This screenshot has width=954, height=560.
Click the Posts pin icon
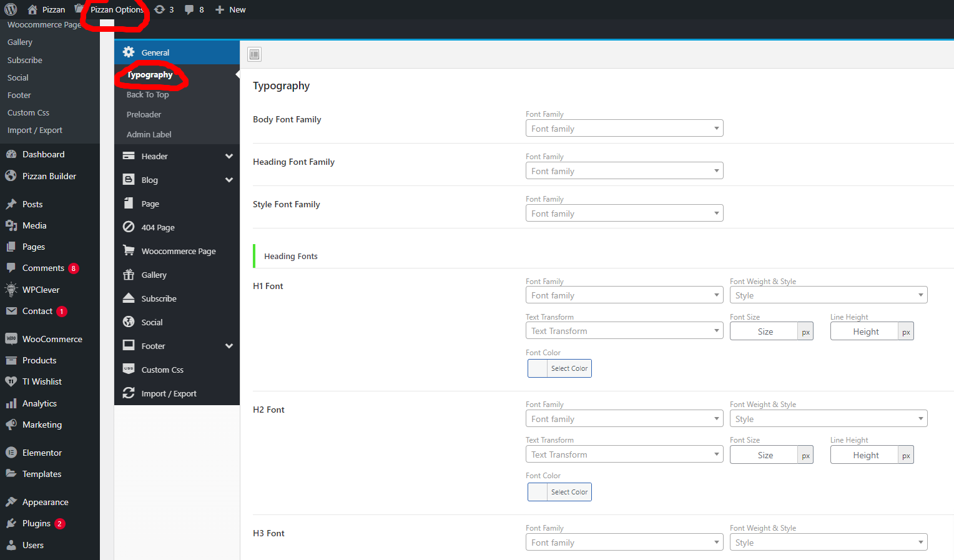(x=11, y=204)
